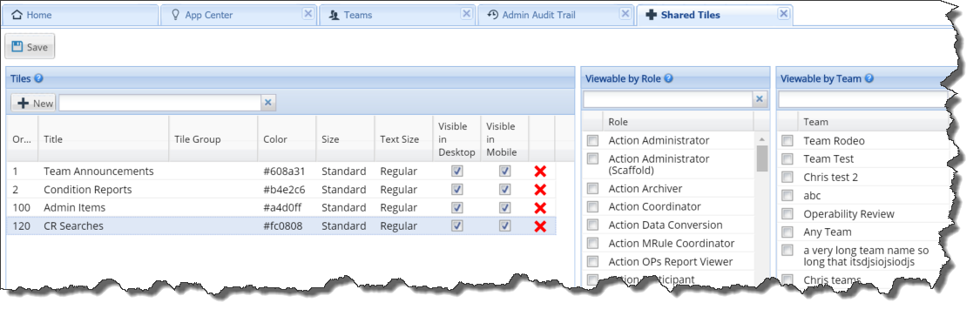The height and width of the screenshot is (316, 980).
Task: Sort by the Text Size column header
Action: [x=403, y=139]
